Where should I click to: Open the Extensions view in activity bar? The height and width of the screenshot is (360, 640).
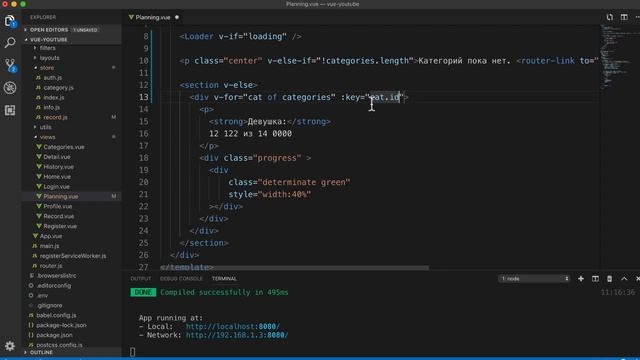click(10, 110)
